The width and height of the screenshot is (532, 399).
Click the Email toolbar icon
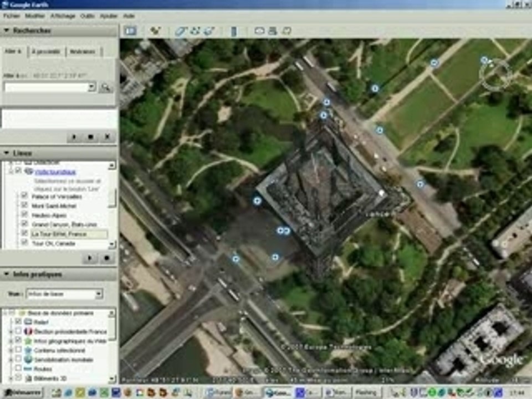259,31
